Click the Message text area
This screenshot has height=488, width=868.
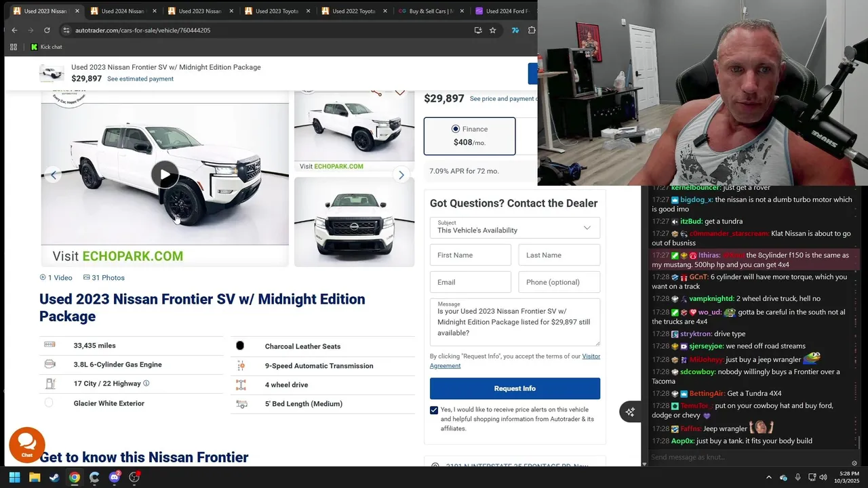point(515,322)
